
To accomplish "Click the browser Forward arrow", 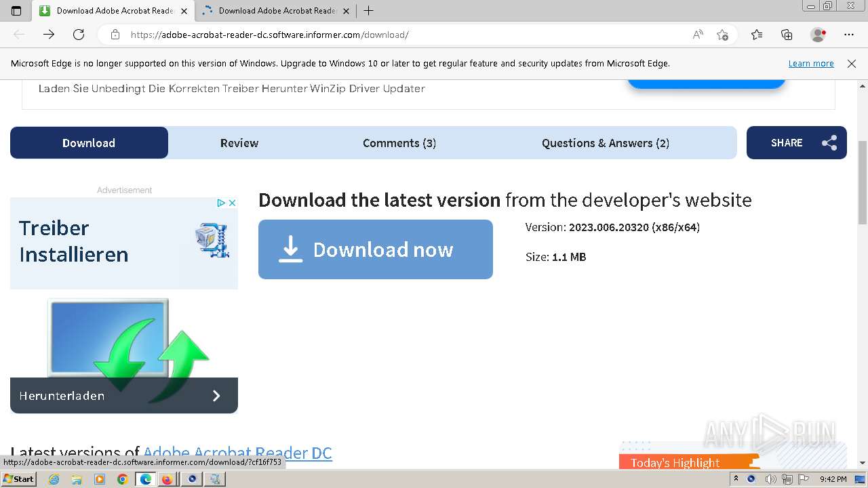I will pyautogui.click(x=49, y=35).
